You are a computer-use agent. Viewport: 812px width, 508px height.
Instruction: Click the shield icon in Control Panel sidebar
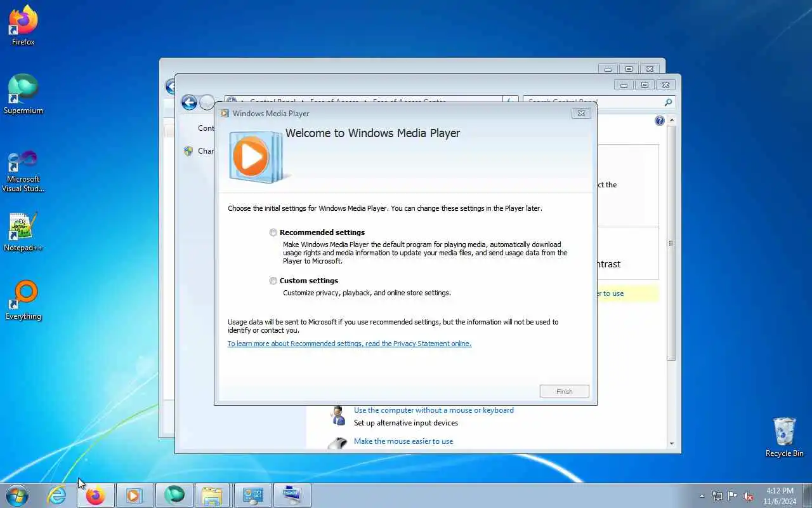pyautogui.click(x=188, y=151)
